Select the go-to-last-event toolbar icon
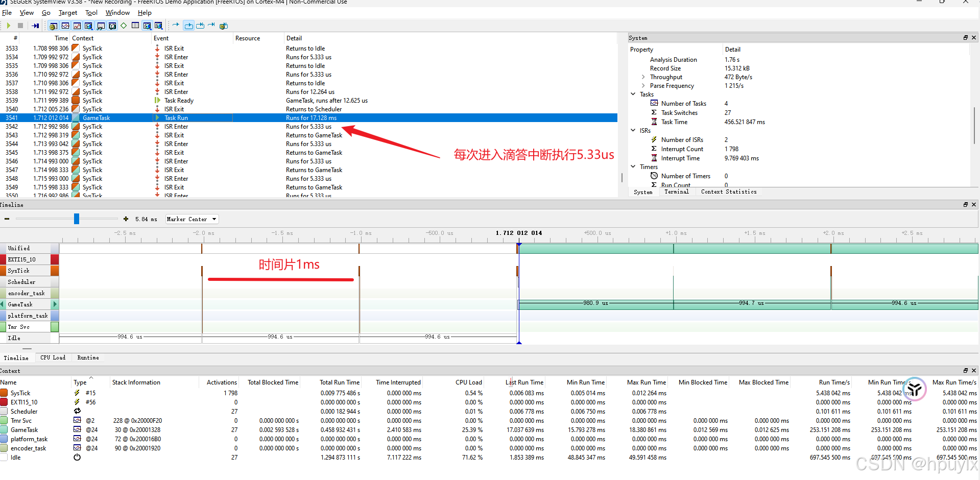 pos(35,26)
